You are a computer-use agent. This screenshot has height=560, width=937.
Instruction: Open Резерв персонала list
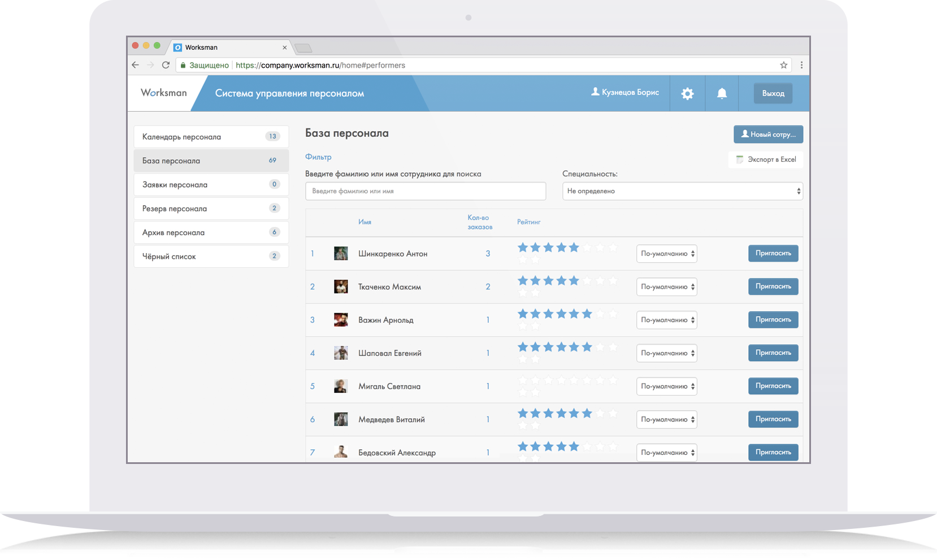pyautogui.click(x=211, y=209)
